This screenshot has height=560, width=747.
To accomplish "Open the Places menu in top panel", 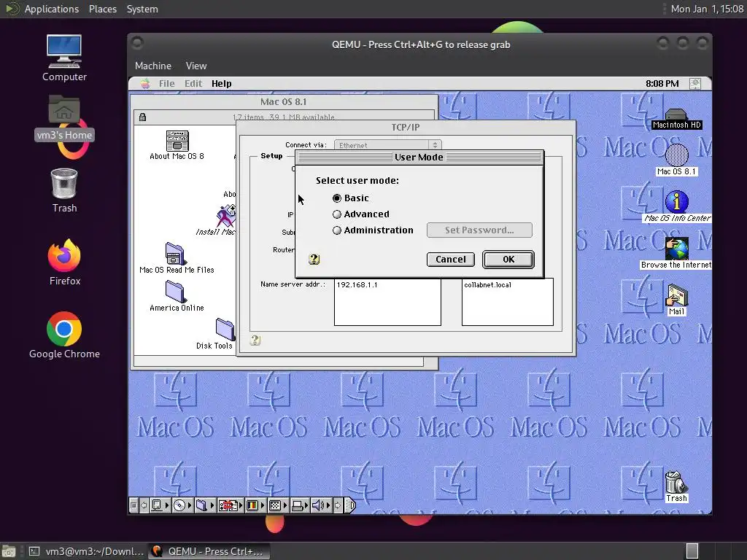I will [x=102, y=9].
